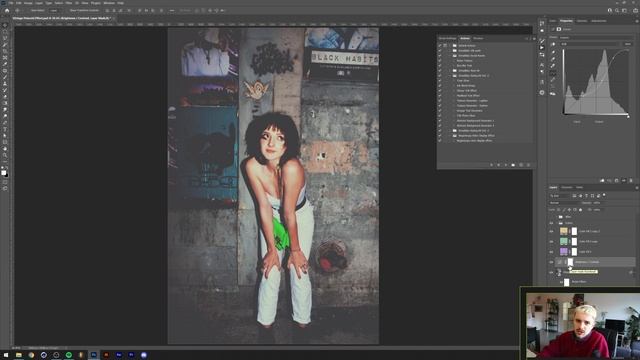Click the curves white point slider
640x360 pixels.
pyautogui.click(x=628, y=117)
